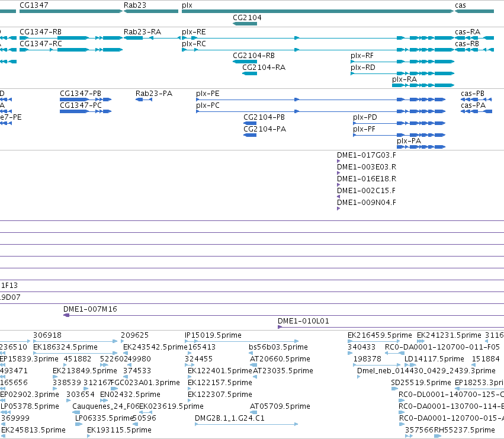Select the plx-PA protein
This screenshot has width=504, height=439.
click(421, 147)
